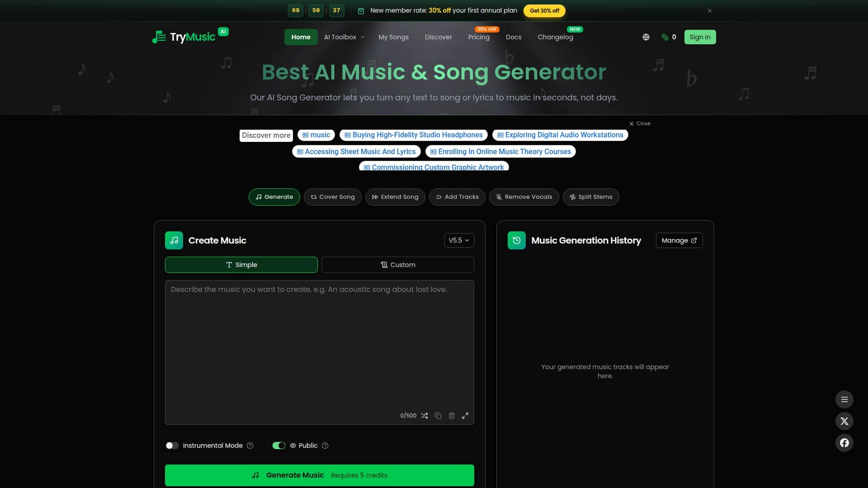Click the Create Music note icon

[174, 240]
